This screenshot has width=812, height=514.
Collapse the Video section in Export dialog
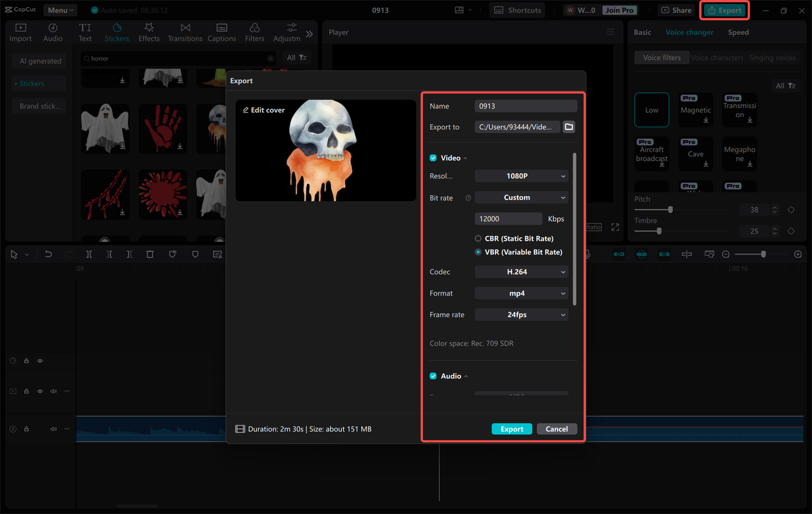pyautogui.click(x=465, y=157)
